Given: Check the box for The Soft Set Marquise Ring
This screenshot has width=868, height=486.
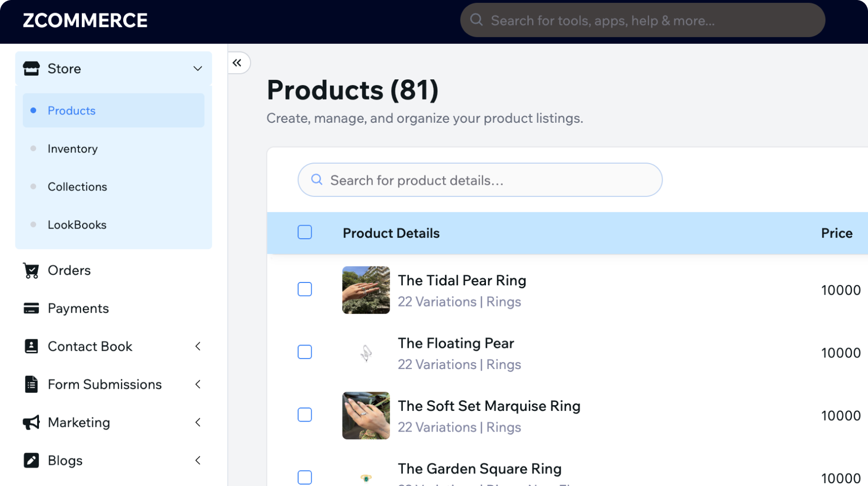Looking at the screenshot, I should (x=305, y=415).
